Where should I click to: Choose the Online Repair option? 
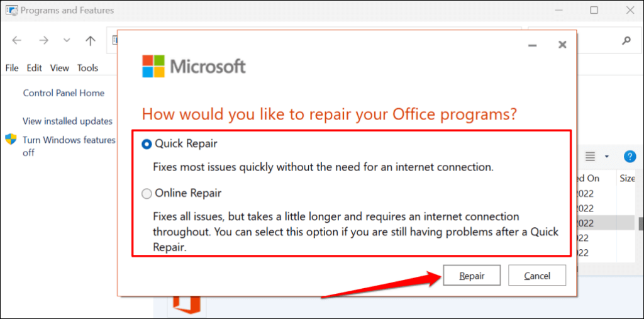coord(147,194)
